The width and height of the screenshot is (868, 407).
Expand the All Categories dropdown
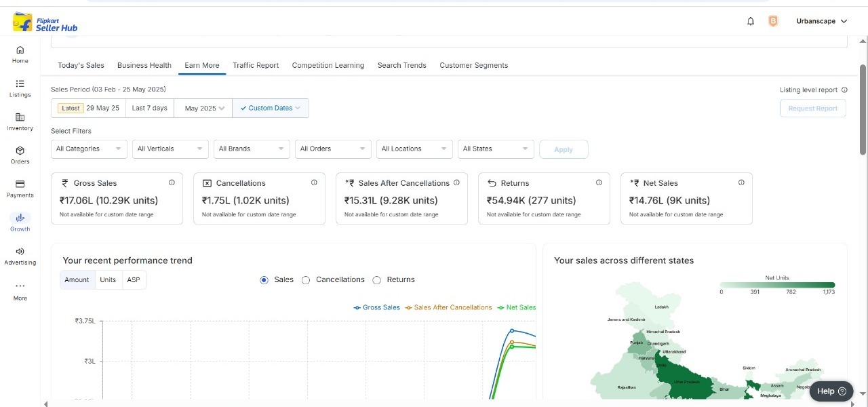89,149
